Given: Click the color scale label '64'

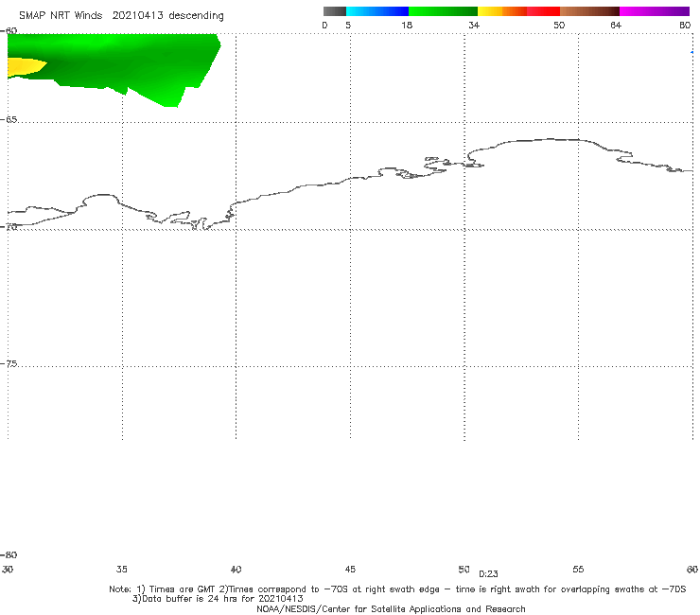Looking at the screenshot, I should pos(616,26).
